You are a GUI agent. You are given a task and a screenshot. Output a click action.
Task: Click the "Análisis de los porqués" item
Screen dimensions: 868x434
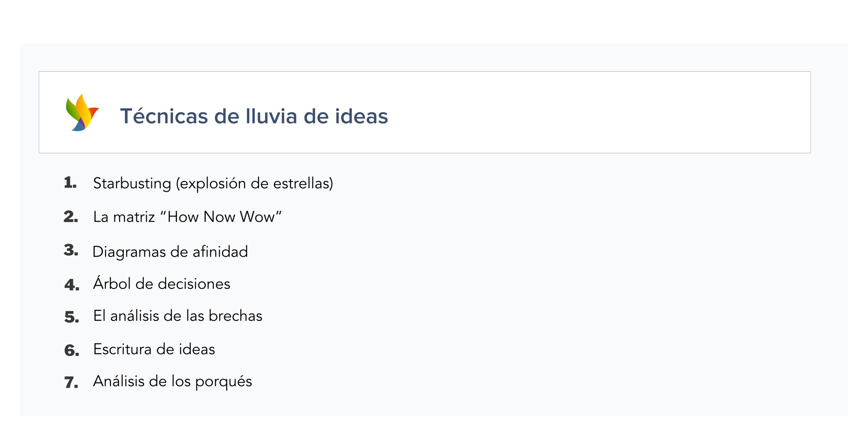tap(173, 381)
